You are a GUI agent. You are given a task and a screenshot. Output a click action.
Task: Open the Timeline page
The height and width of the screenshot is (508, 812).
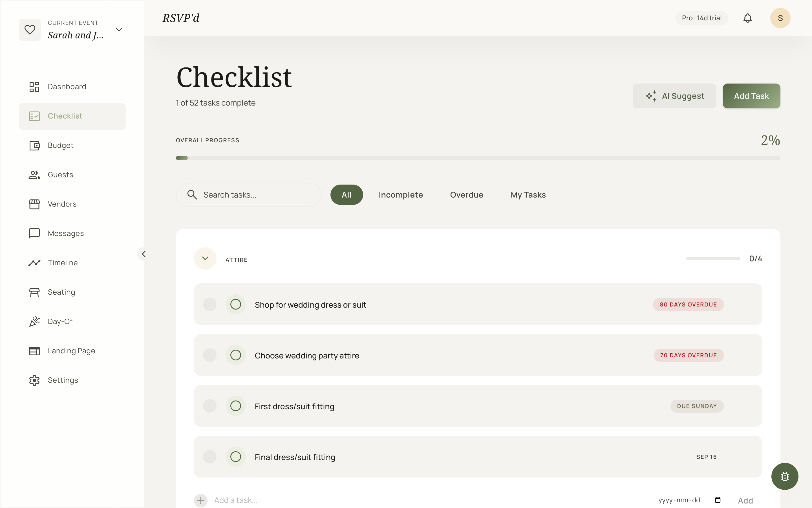[72, 263]
